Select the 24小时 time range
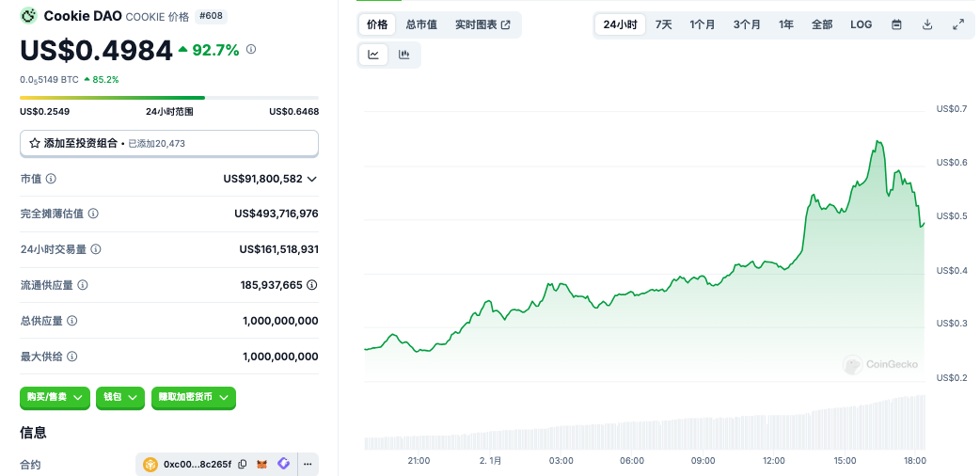 (x=621, y=24)
